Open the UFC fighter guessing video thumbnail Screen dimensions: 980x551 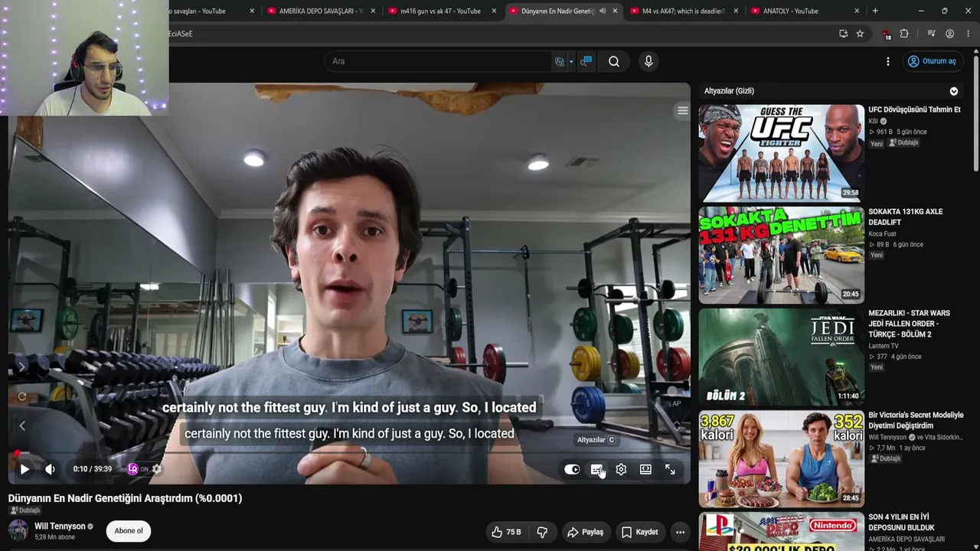(x=781, y=152)
